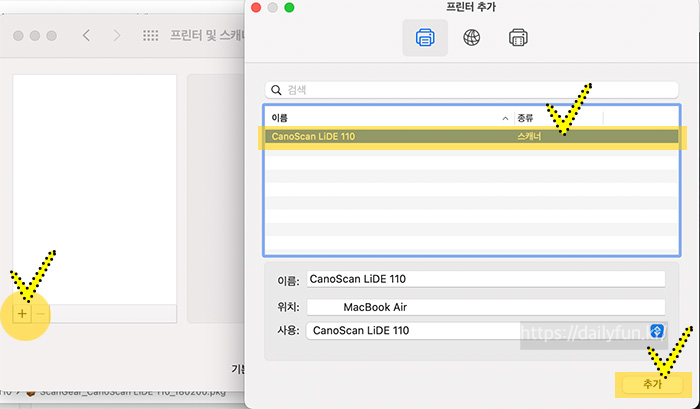This screenshot has width=700, height=409.
Task: Go back in Printers & Scanners window
Action: click(86, 35)
